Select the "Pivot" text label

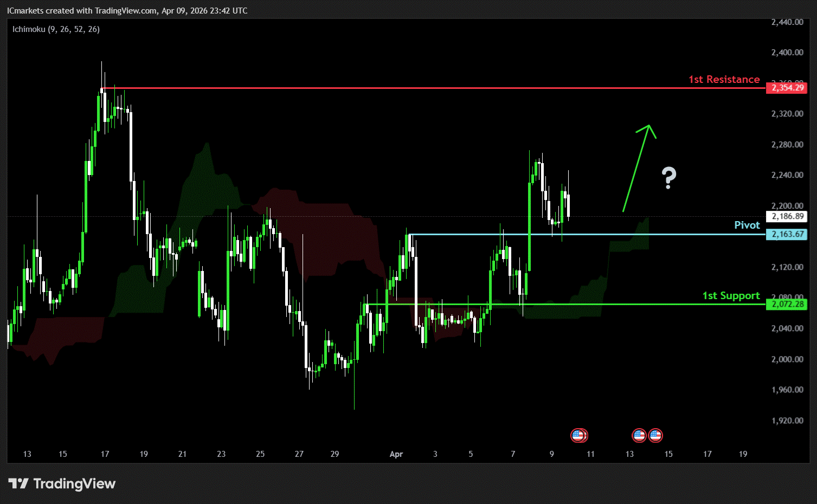point(747,225)
